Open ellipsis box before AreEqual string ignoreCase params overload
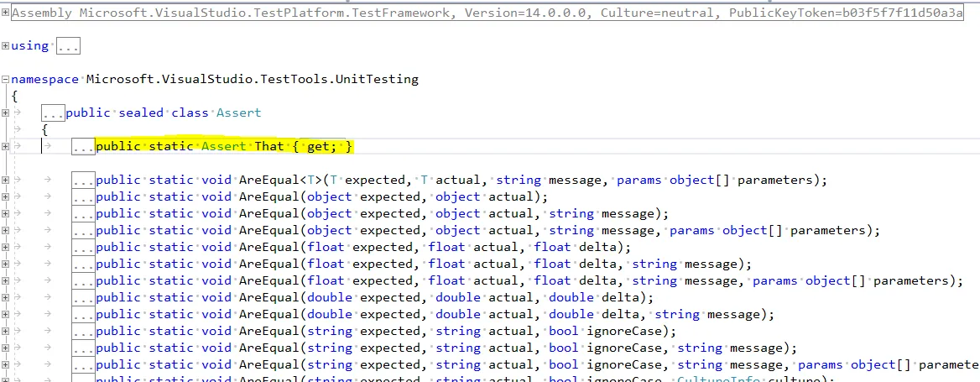 (83, 364)
